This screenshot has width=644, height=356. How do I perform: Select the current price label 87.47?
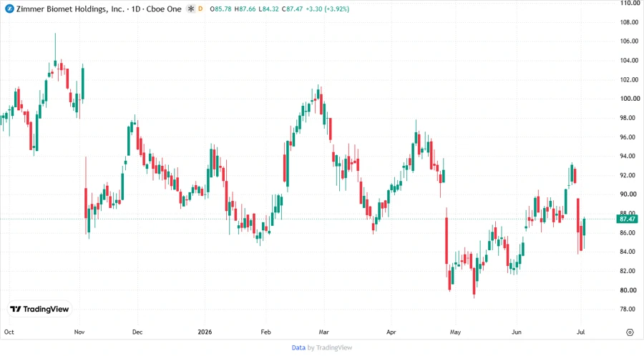pyautogui.click(x=627, y=219)
